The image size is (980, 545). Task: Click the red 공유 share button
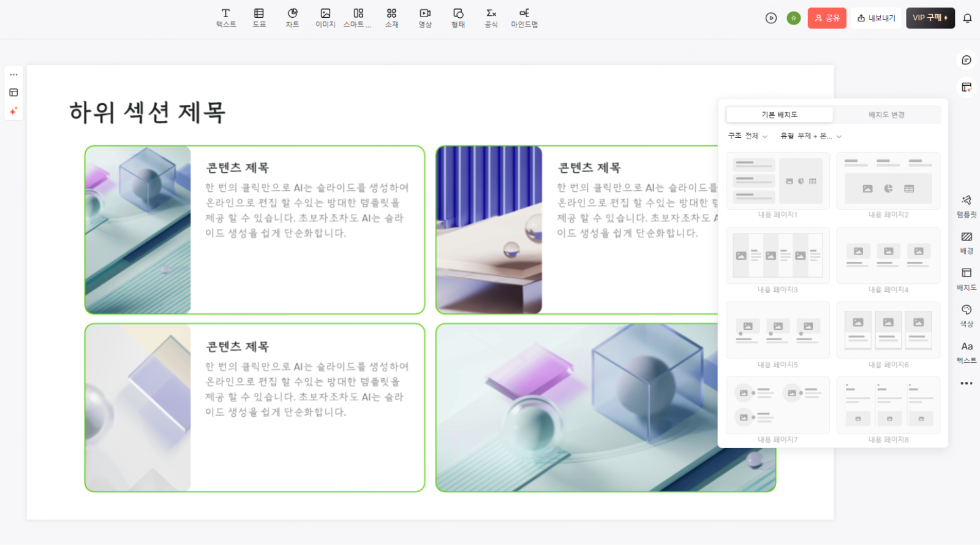point(827,18)
